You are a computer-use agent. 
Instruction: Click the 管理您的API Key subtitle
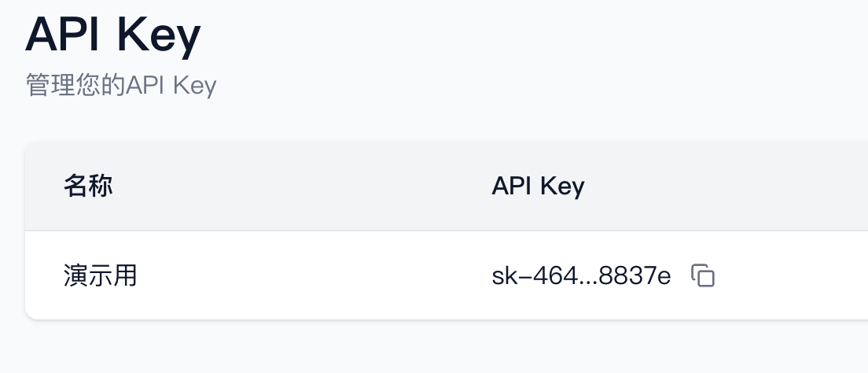[x=121, y=85]
